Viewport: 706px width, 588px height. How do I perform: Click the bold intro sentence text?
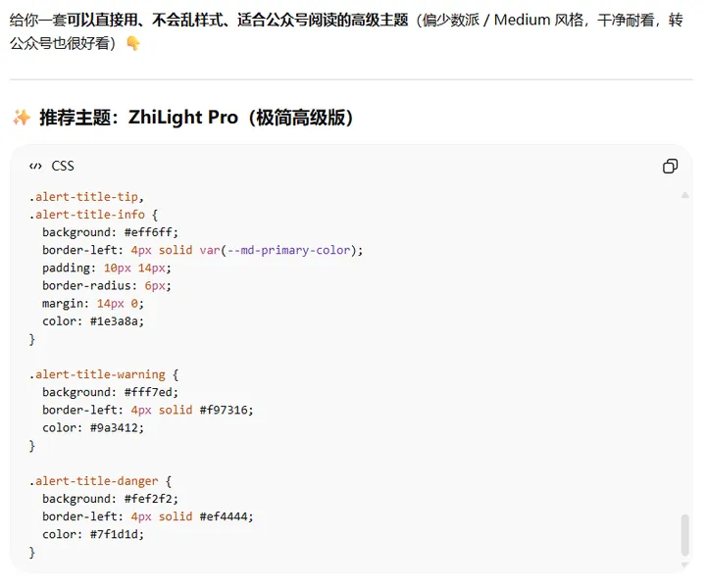click(x=237, y=20)
